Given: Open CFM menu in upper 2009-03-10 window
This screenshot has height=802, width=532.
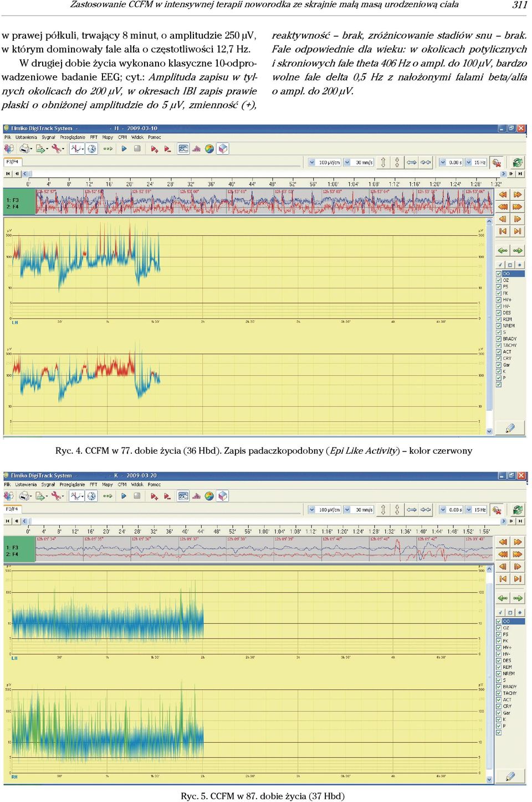Looking at the screenshot, I should 122,137.
